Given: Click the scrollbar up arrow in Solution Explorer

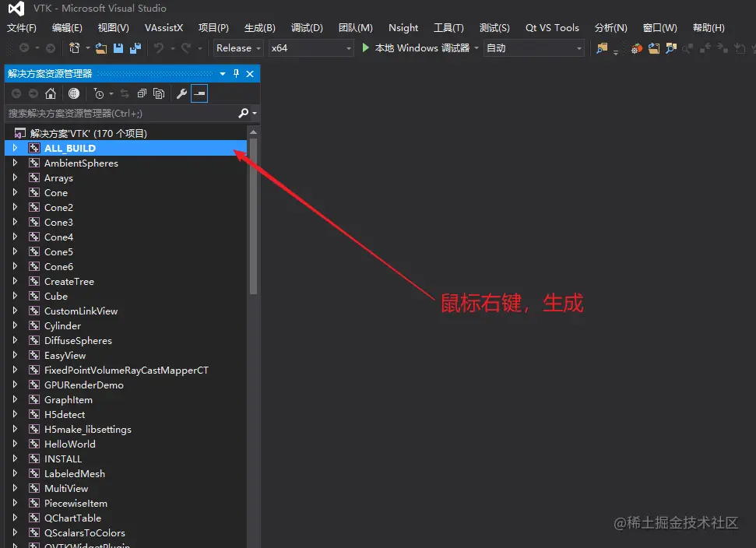Looking at the screenshot, I should 254,132.
